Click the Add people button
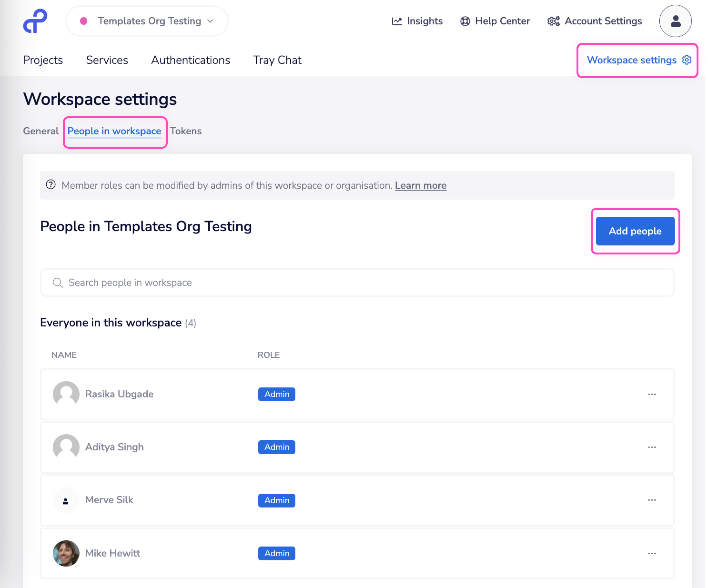This screenshot has height=588, width=708. pos(635,231)
